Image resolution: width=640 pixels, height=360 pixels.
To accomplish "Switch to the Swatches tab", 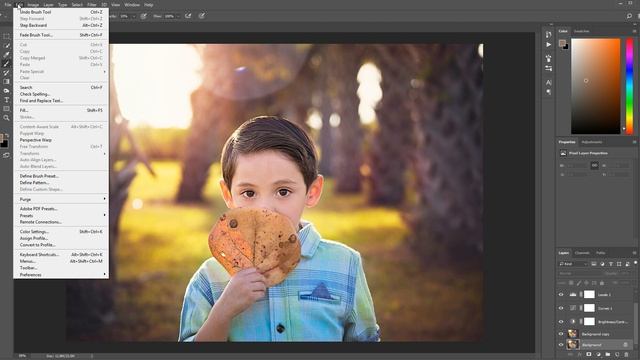I will 582,31.
